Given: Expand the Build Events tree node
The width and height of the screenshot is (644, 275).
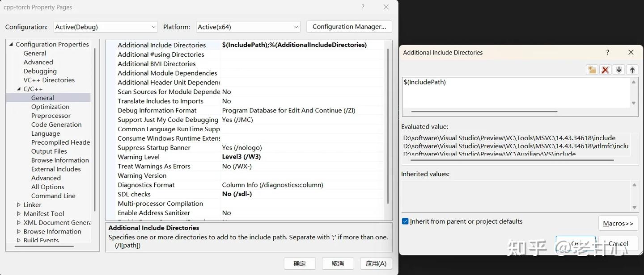Looking at the screenshot, I should point(19,240).
